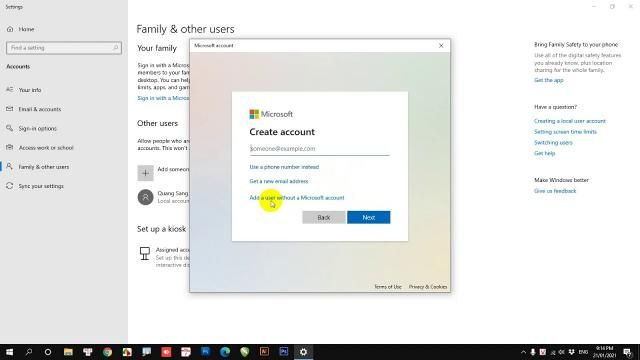Viewport: 640px width, 360px height.
Task: Click the email address input field
Action: [320, 149]
